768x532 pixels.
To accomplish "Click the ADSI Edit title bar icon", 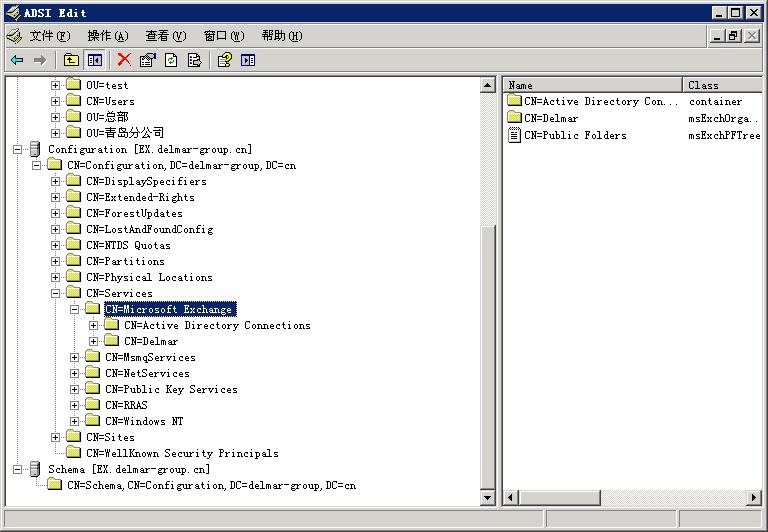I will pos(13,13).
